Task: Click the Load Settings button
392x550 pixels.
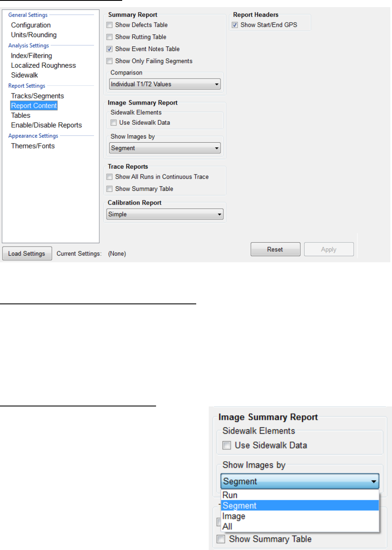Action: (x=27, y=254)
